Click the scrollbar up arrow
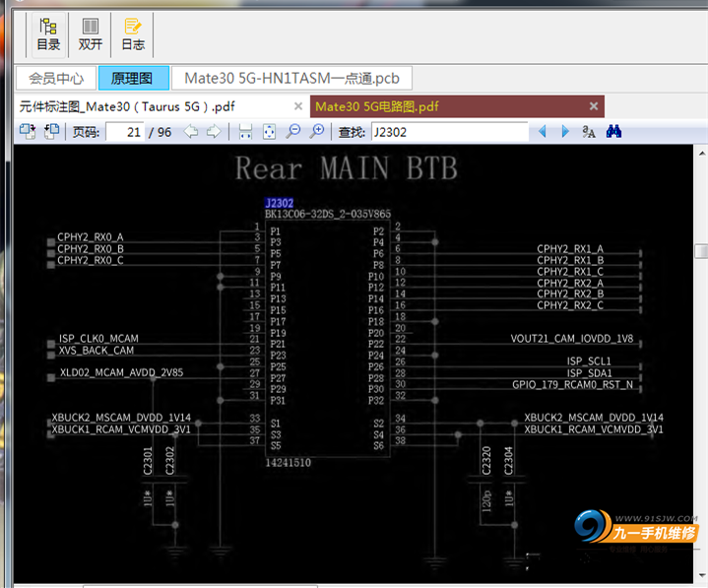Viewport: 708px width, 588px height. (x=702, y=154)
